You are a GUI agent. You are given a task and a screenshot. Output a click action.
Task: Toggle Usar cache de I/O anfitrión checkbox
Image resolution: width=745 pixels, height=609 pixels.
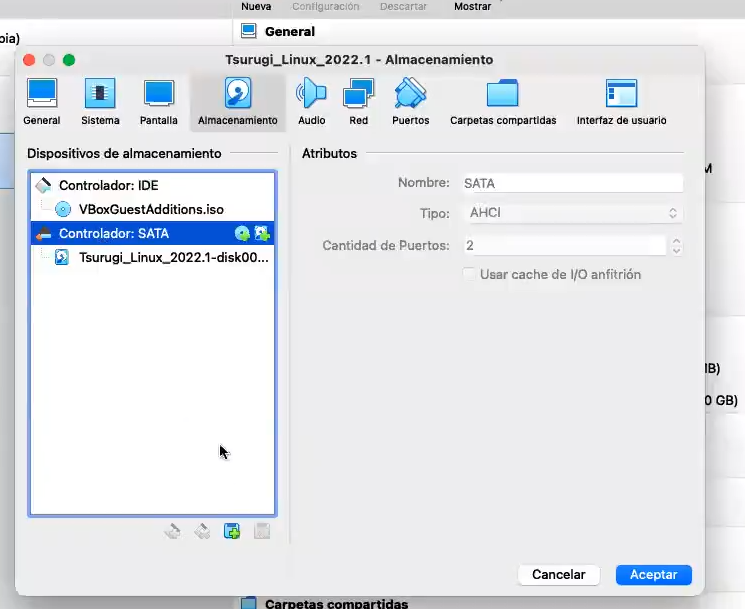tap(469, 274)
